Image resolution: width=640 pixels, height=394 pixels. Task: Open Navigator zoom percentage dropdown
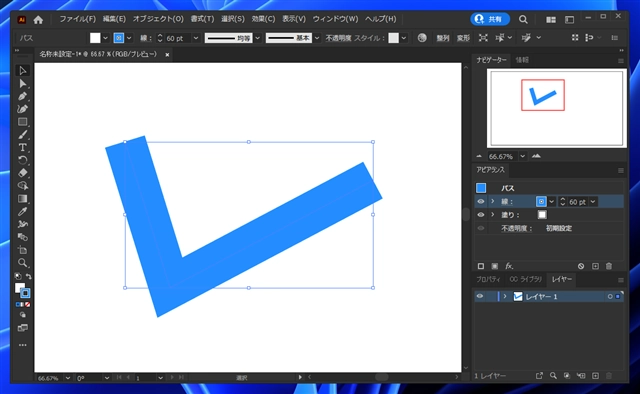click(522, 156)
